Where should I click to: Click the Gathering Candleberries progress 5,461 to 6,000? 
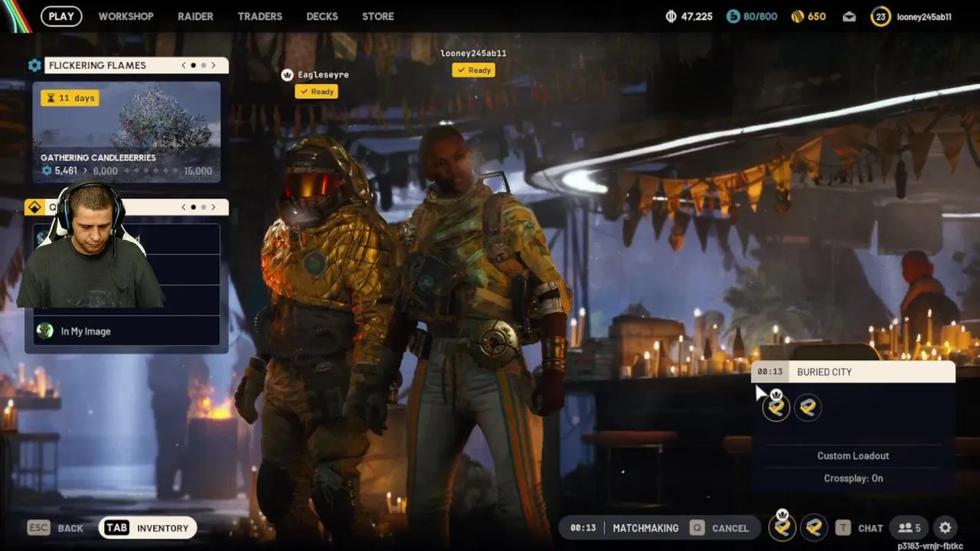79,171
